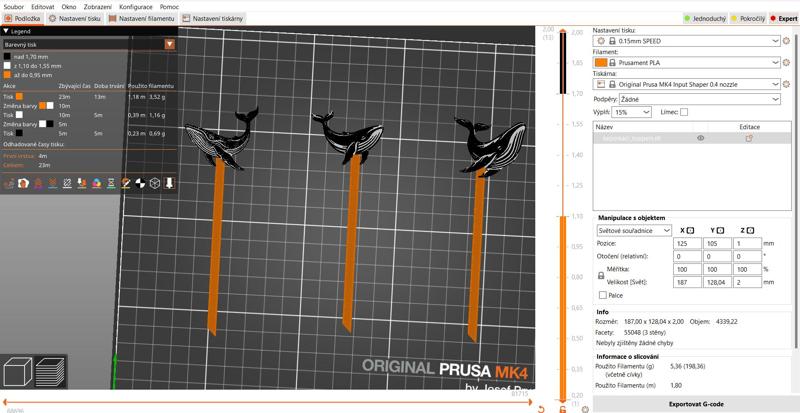800x413 pixels.
Task: Open printer settings gear next to MK4 preset
Action: (786, 84)
